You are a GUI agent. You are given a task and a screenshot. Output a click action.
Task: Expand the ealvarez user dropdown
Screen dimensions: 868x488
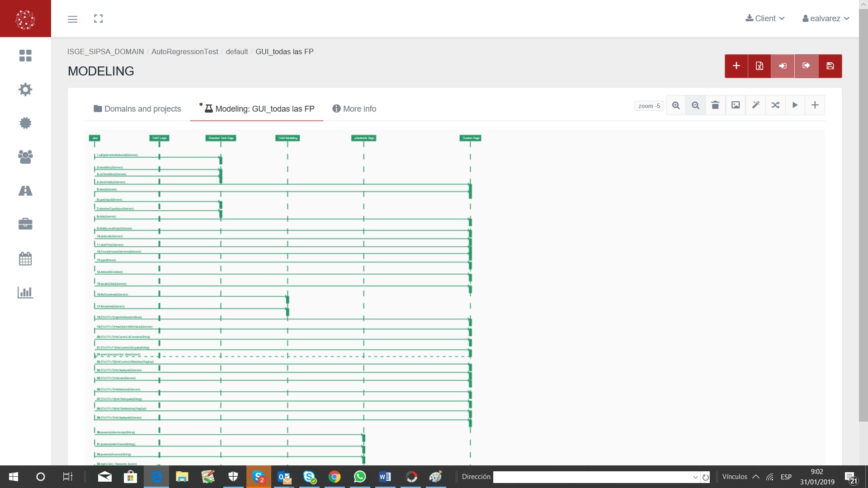[826, 19]
